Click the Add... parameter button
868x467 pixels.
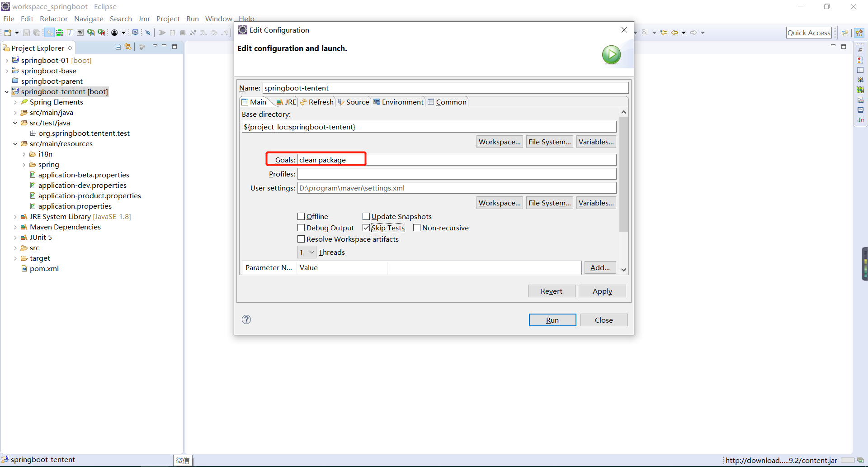pyautogui.click(x=600, y=267)
